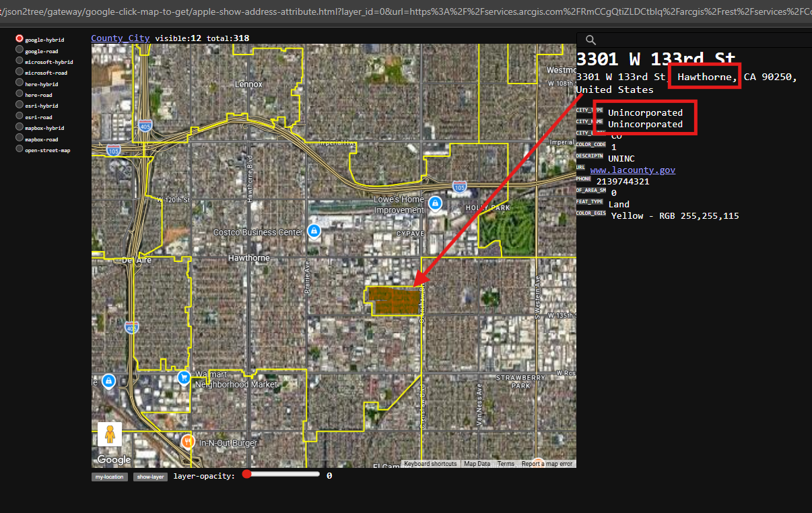Click the Lowe's Home Improvement map pin
This screenshot has width=812, height=513.
[436, 203]
